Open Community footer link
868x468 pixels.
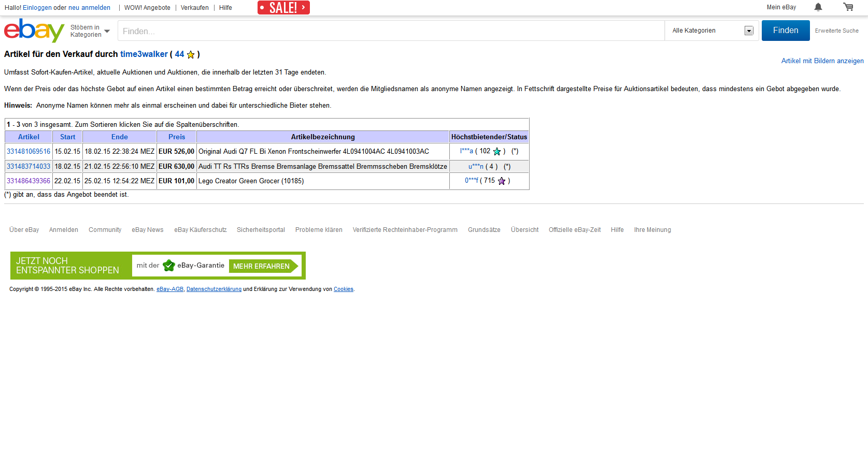coord(105,230)
